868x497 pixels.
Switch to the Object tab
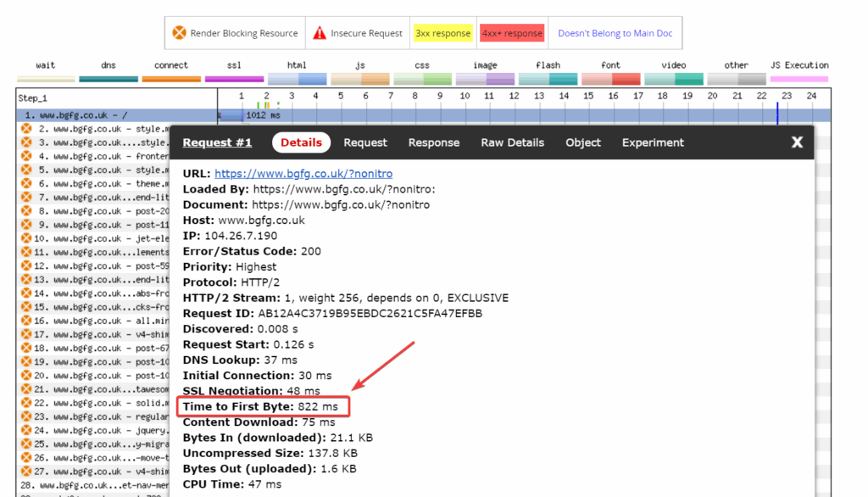tap(583, 142)
